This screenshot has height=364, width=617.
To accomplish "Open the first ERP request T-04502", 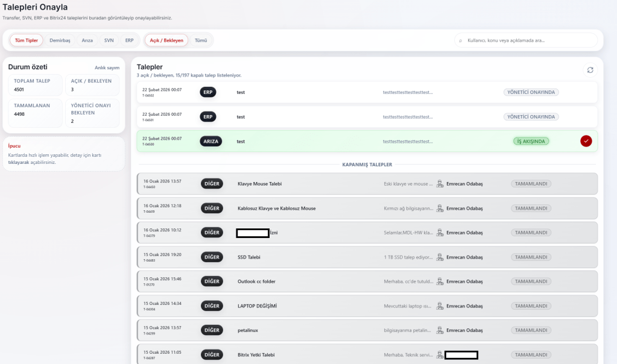I will [x=302, y=92].
